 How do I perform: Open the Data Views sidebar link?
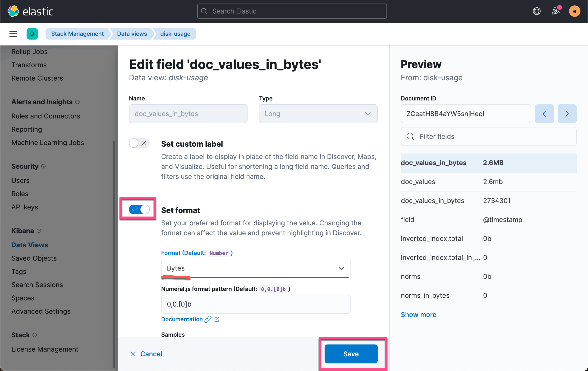(x=30, y=245)
